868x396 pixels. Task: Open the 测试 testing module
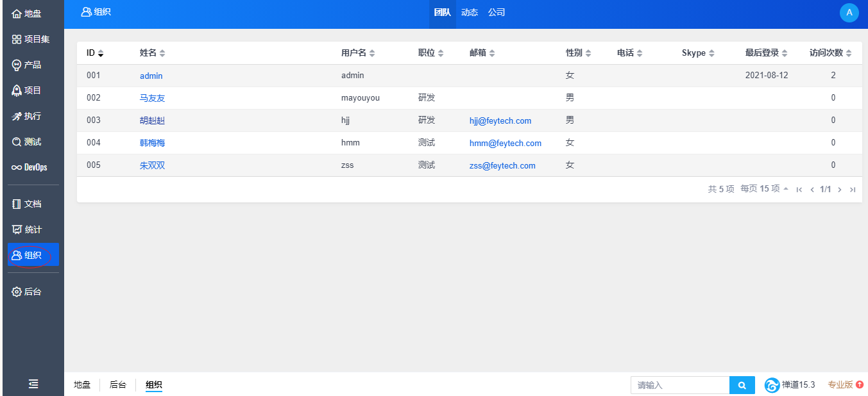[27, 142]
